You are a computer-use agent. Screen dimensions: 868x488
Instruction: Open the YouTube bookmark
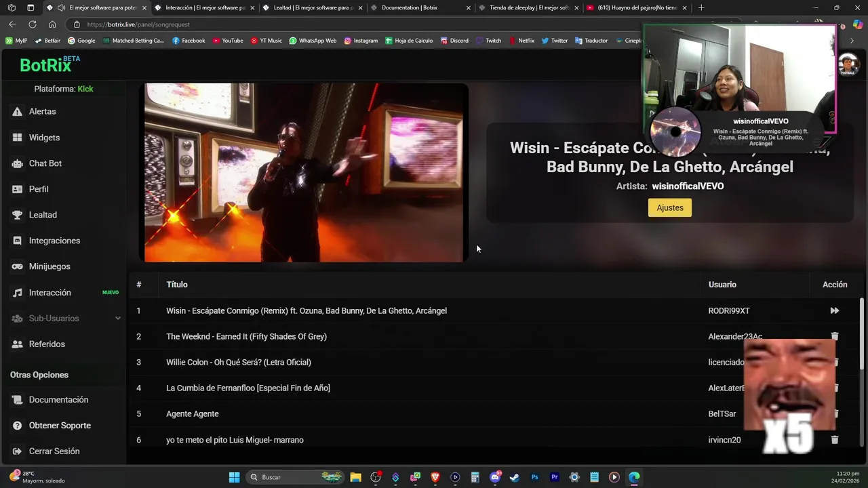(x=228, y=41)
